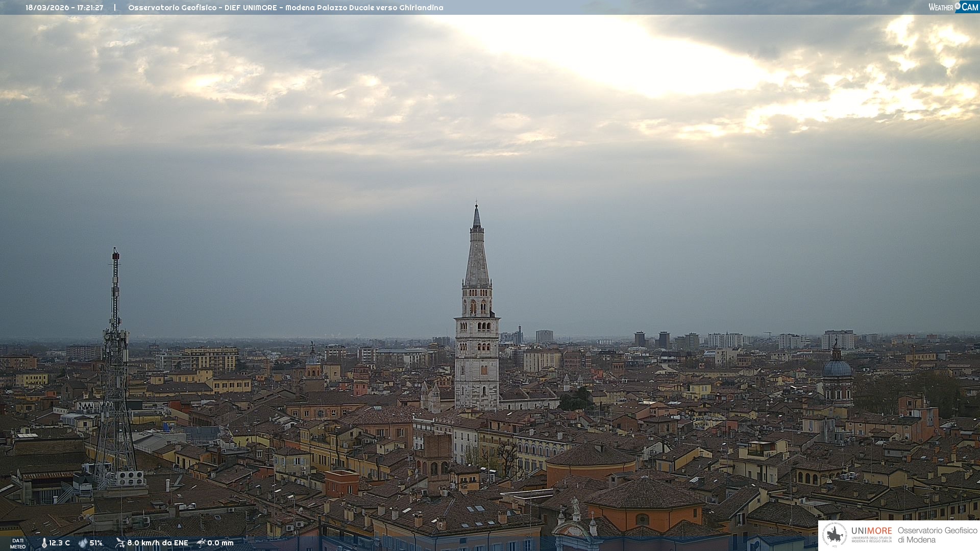980x551 pixels.
Task: Click the UNIMORE university seal emblem
Action: (x=835, y=535)
